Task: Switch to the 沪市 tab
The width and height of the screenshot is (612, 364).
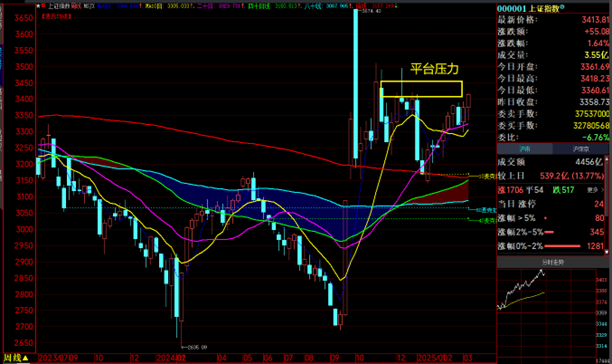Action: pos(525,149)
